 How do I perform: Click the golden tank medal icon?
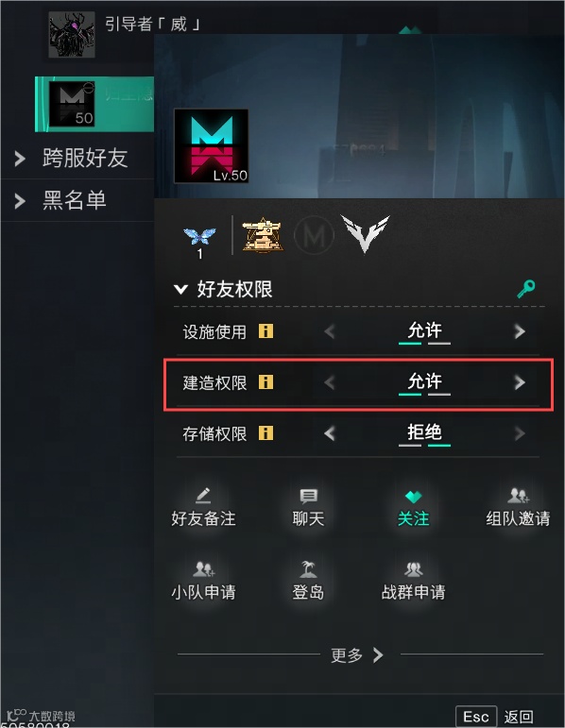[263, 235]
